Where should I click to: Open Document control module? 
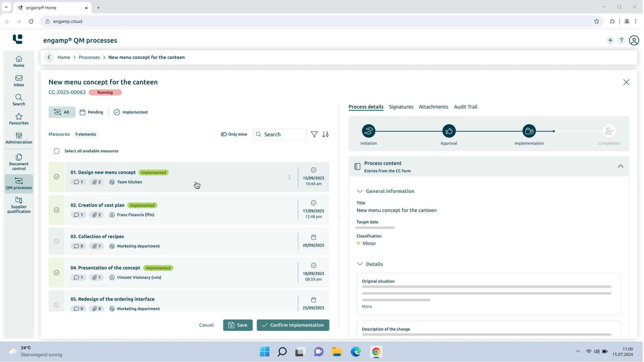pyautogui.click(x=19, y=162)
